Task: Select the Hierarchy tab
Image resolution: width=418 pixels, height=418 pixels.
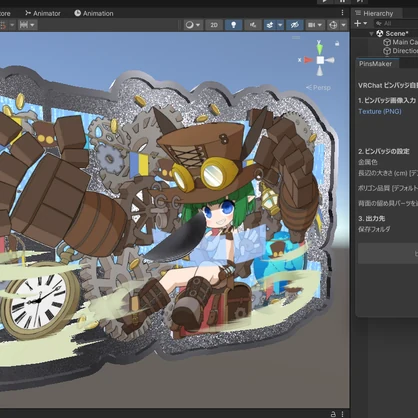Action: pyautogui.click(x=374, y=13)
